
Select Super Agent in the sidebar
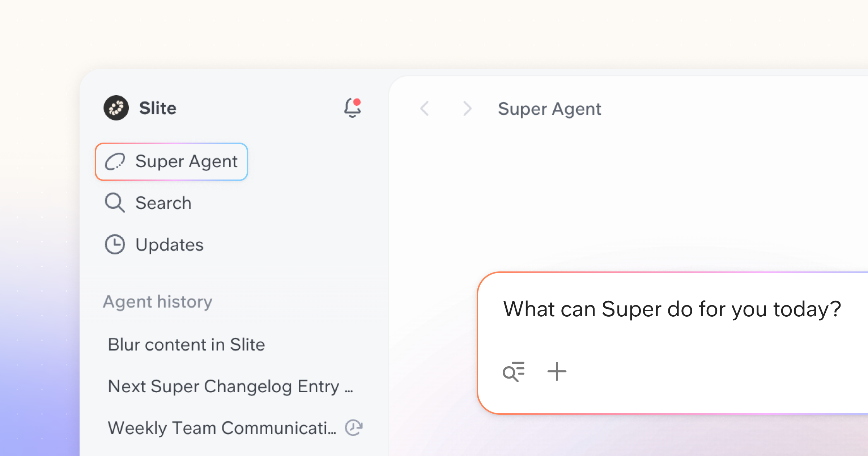[x=171, y=162]
